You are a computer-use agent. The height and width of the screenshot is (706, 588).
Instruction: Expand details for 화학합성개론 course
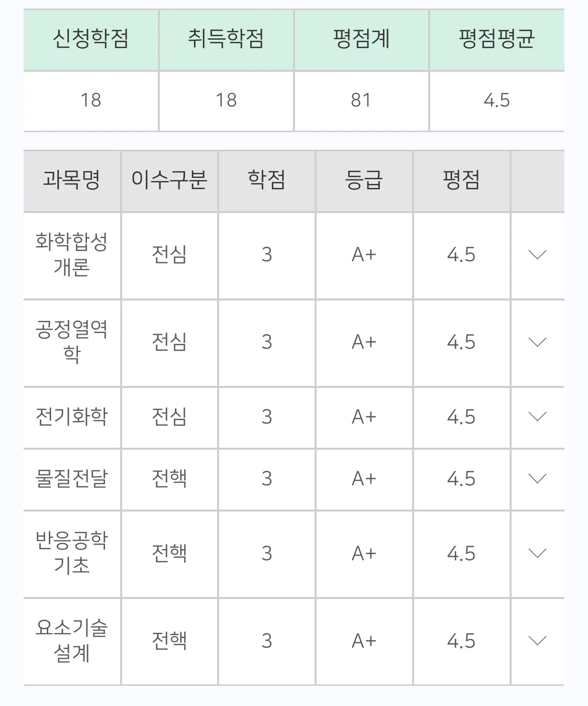click(537, 254)
